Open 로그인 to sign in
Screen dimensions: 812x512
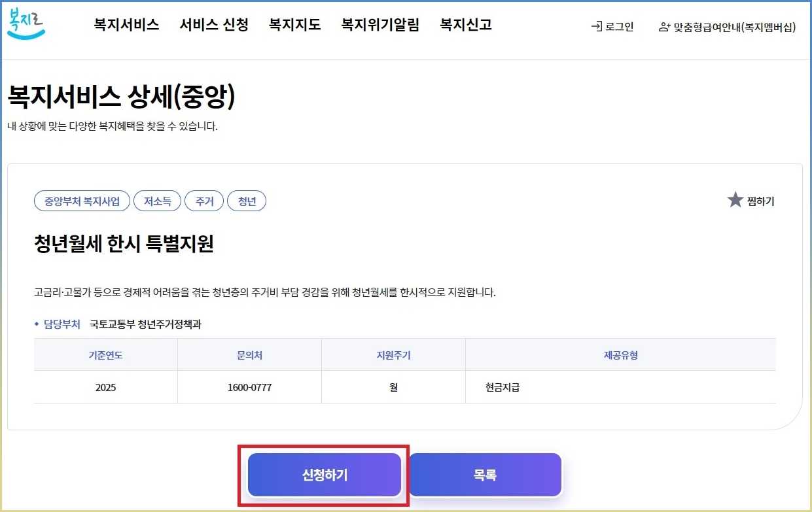[x=615, y=27]
